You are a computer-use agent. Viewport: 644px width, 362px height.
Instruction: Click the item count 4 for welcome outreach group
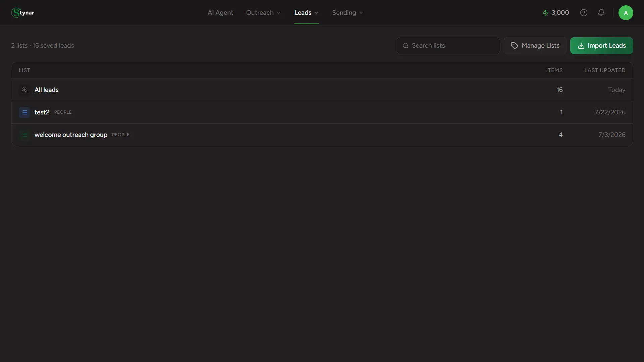click(x=560, y=135)
